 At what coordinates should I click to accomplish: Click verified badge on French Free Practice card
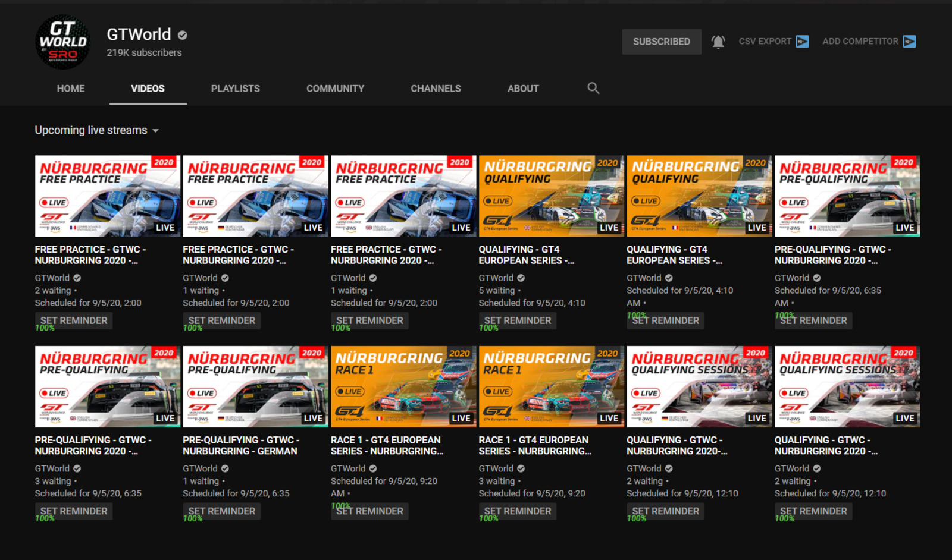77,278
